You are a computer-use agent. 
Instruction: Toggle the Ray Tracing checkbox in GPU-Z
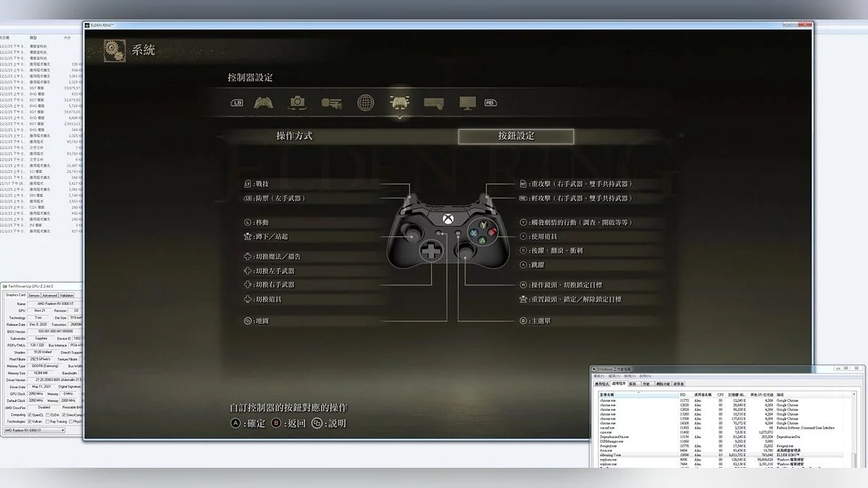(x=46, y=421)
